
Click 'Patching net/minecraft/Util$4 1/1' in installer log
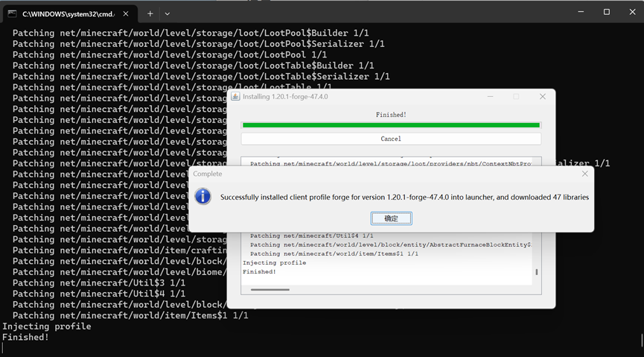coord(312,236)
